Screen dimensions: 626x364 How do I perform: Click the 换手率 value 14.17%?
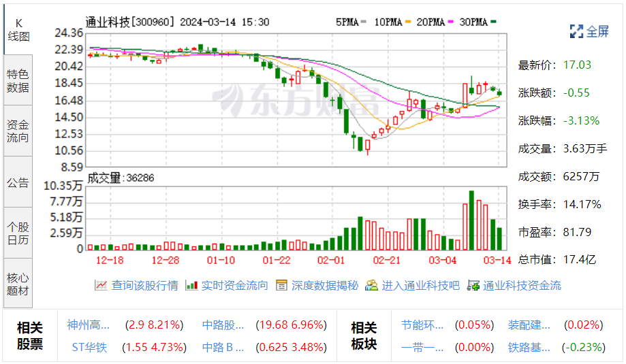tap(582, 205)
